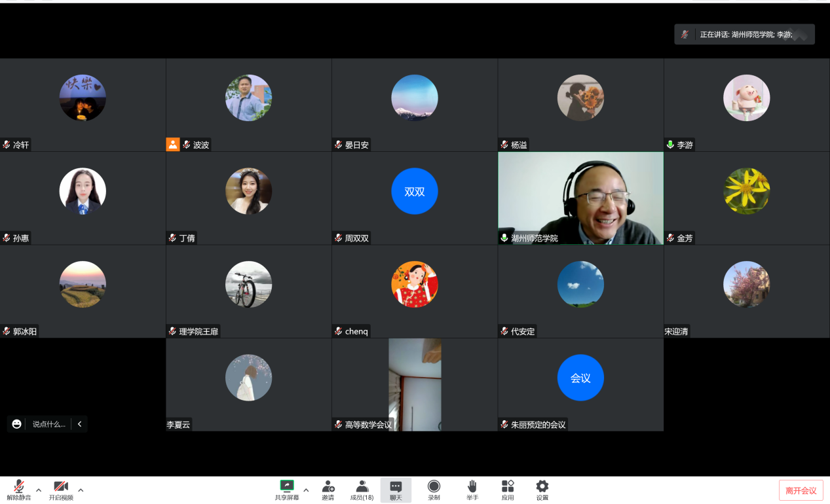Image resolution: width=830 pixels, height=504 pixels.
Task: Open the Members 成员(18) panel
Action: pyautogui.click(x=362, y=489)
